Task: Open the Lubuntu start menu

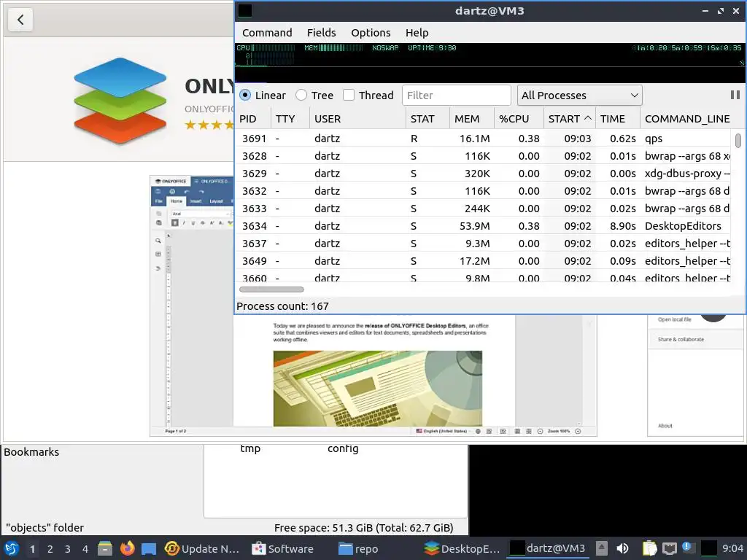Action: pyautogui.click(x=12, y=548)
